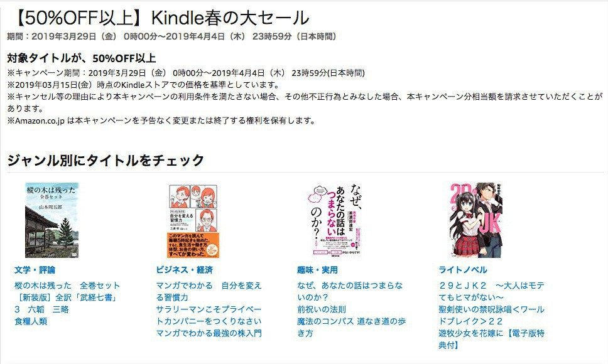Open マンガでわかる 自分を変える習慣力 cover image

(x=193, y=221)
